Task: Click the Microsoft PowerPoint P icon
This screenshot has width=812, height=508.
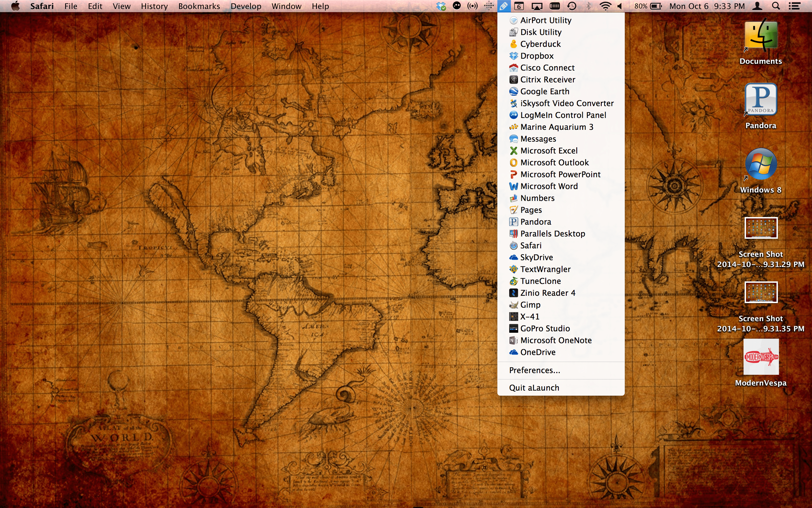Action: (513, 174)
